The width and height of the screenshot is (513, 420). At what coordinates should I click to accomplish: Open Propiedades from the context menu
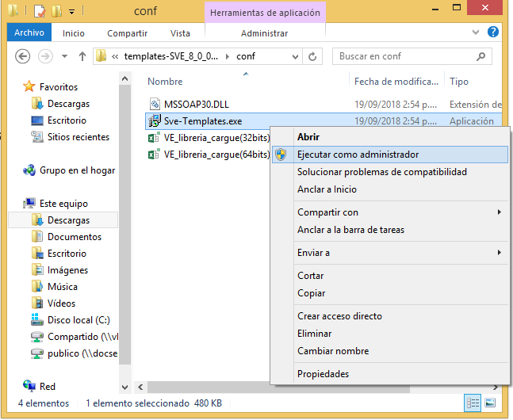(390, 373)
